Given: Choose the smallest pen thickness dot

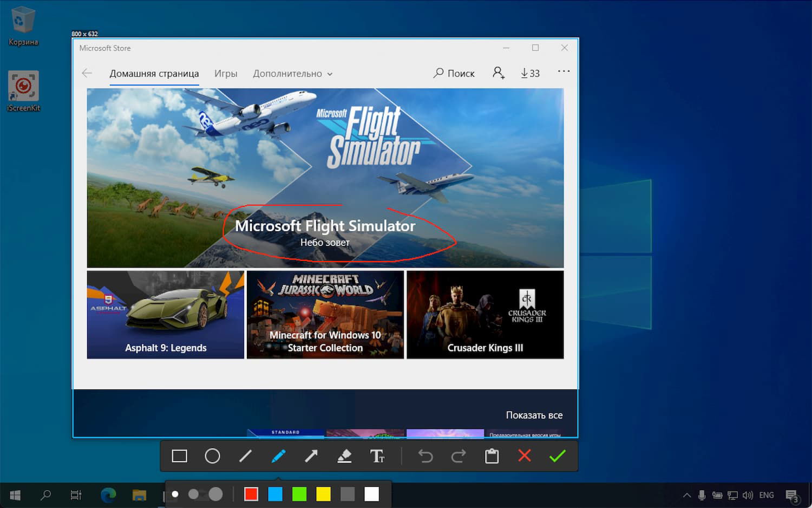Looking at the screenshot, I should [x=175, y=494].
